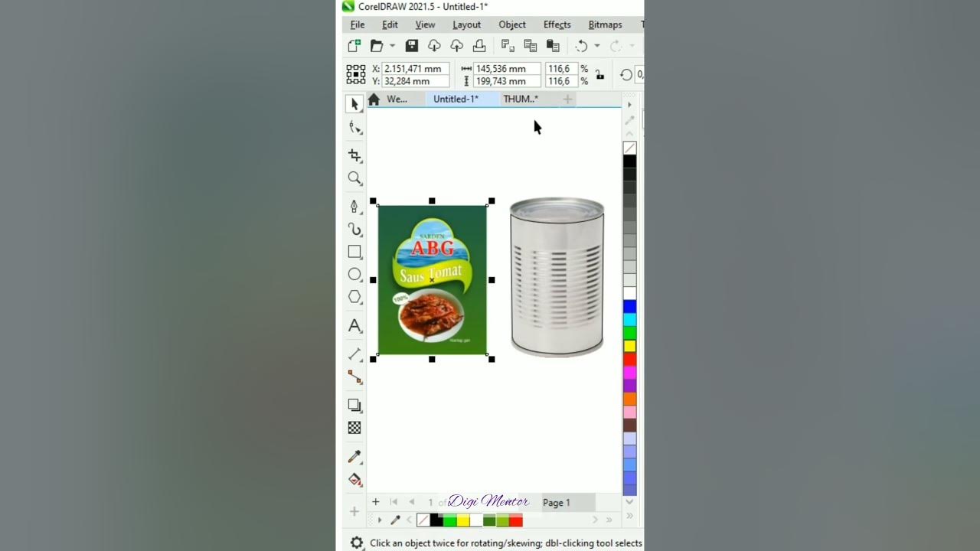Select the Rectangle tool
Image resolution: width=980 pixels, height=551 pixels.
[354, 252]
